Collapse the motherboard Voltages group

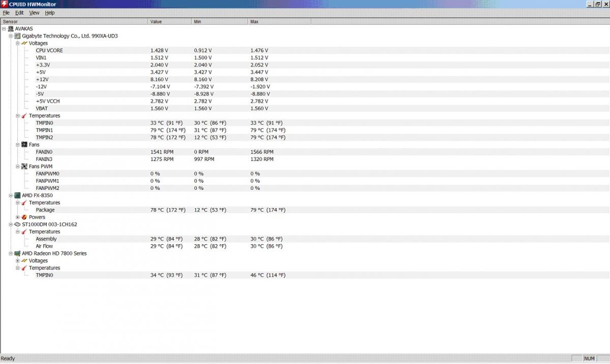tap(17, 43)
